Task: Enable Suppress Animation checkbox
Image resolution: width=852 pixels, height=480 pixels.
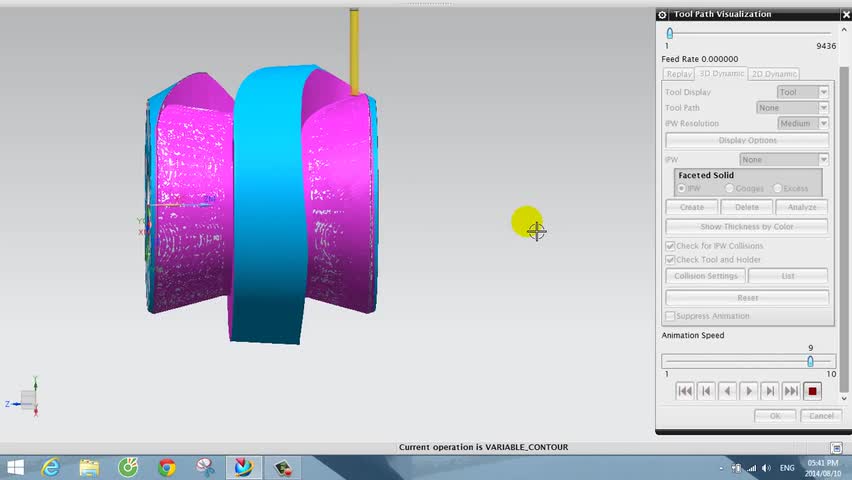Action: click(670, 316)
